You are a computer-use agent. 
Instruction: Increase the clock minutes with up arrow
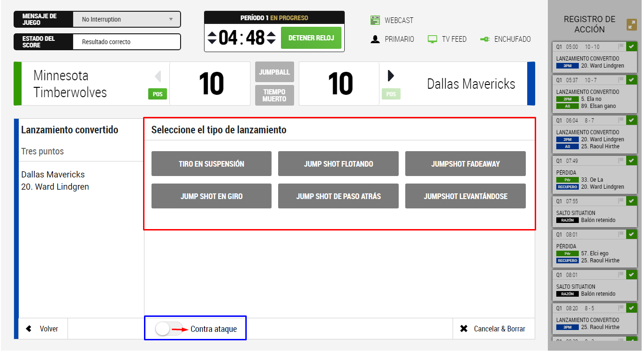click(212, 34)
